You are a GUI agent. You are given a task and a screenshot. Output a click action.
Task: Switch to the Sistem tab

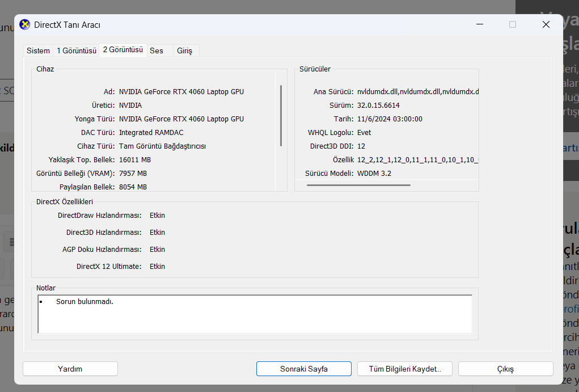point(38,50)
